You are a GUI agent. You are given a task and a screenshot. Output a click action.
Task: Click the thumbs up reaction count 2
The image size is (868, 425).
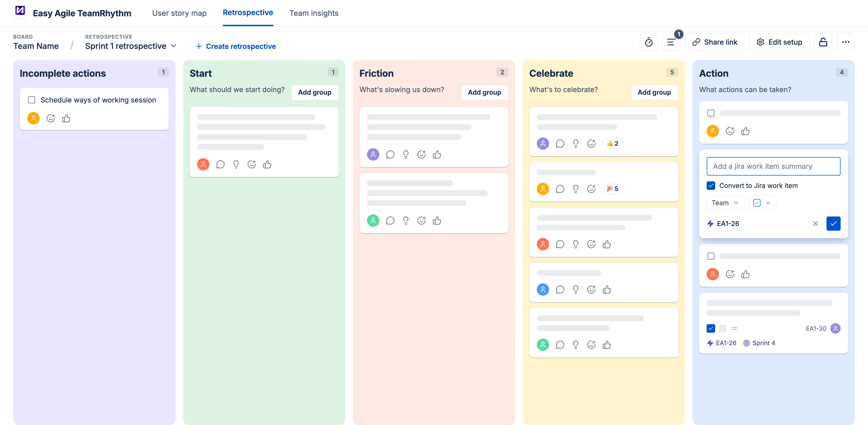click(613, 144)
